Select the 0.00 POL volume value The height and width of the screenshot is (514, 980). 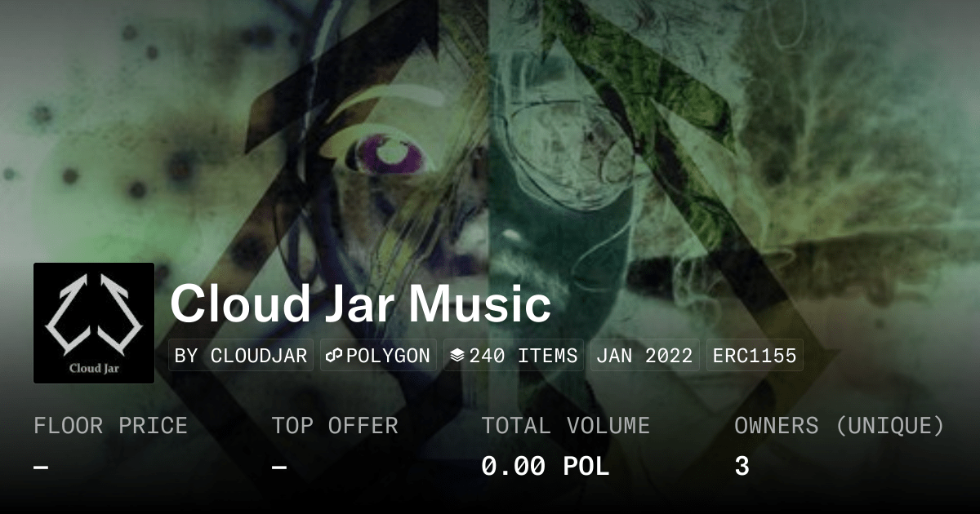tap(545, 467)
